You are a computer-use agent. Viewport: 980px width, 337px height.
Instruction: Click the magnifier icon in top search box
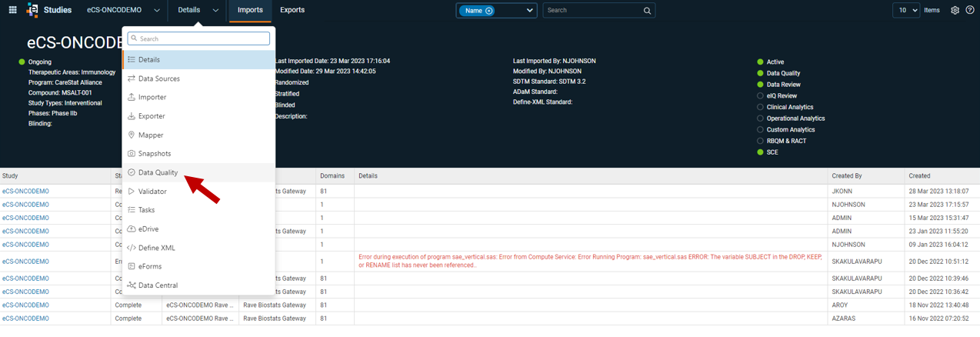(647, 11)
